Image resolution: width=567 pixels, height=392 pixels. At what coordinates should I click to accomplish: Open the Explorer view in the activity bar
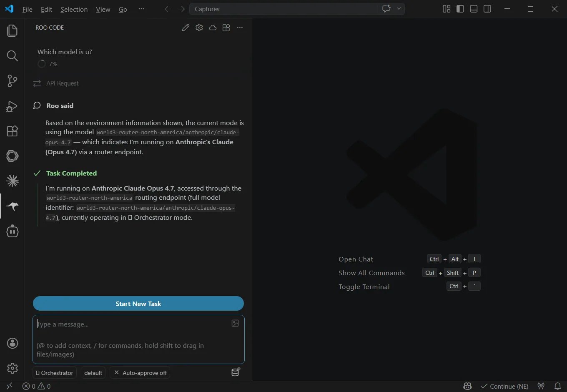[13, 31]
